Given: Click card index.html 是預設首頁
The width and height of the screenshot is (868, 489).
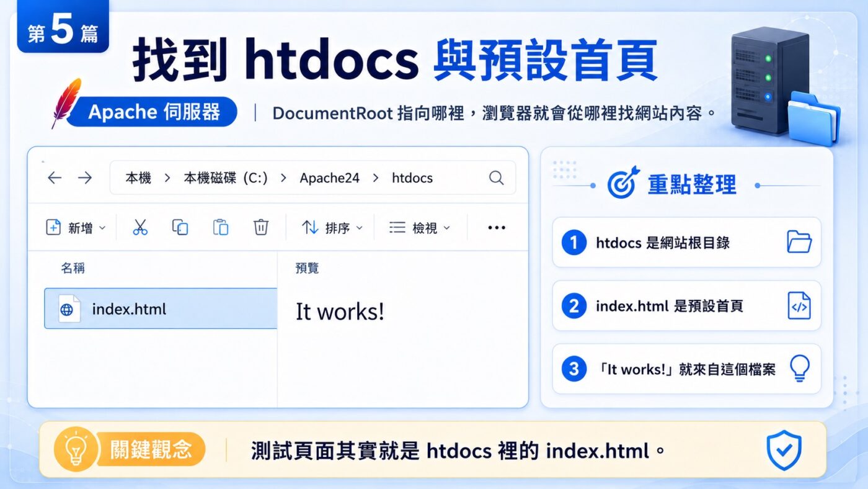Looking at the screenshot, I should coord(686,305).
